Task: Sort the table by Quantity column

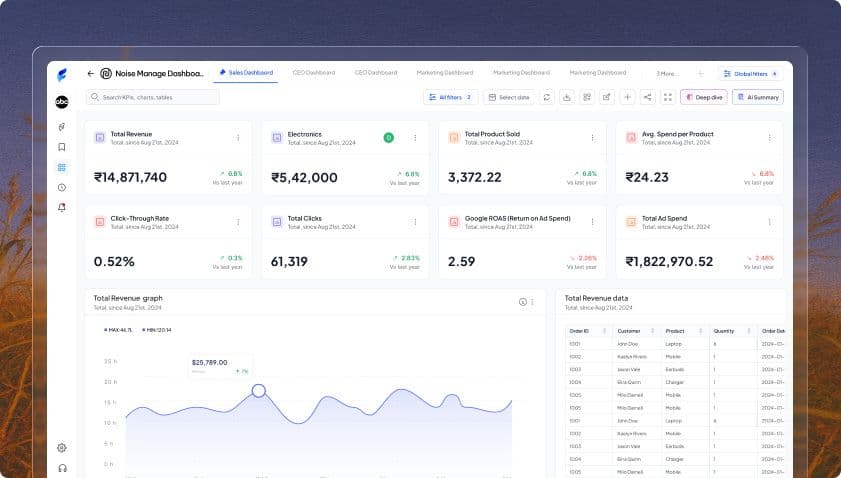Action: (749, 331)
